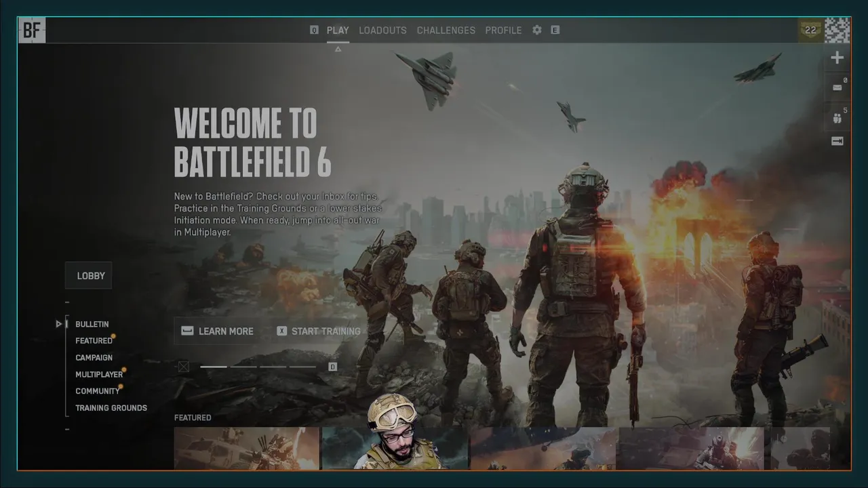Click LEARN MORE button
The height and width of the screenshot is (488, 868).
(x=218, y=331)
